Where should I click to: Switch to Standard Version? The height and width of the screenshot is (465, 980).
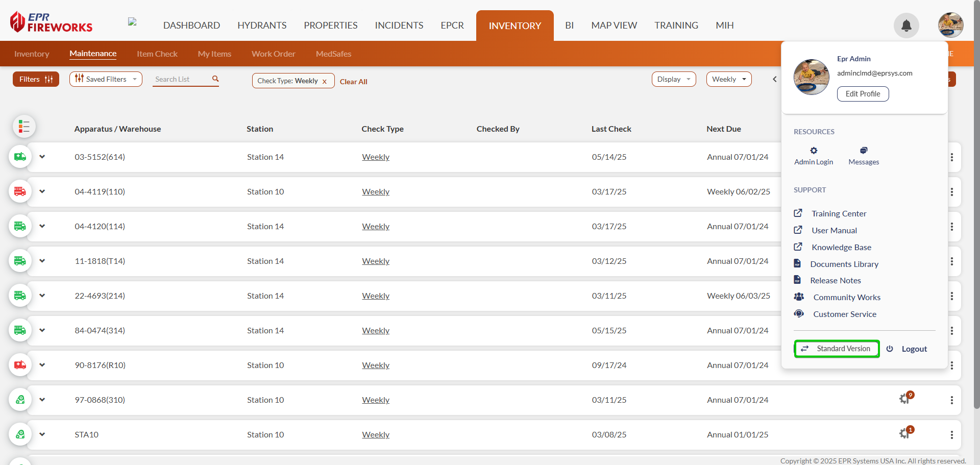click(837, 349)
